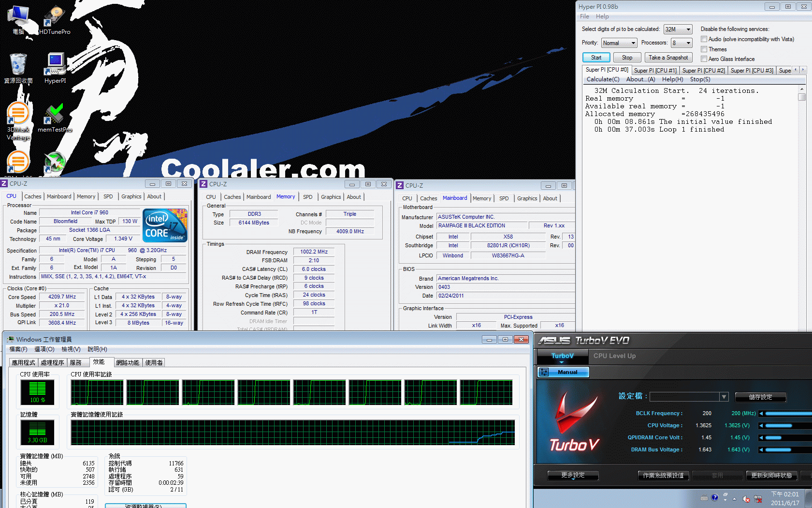Enable the Audio service checkbox in Hyper PI

click(x=704, y=39)
